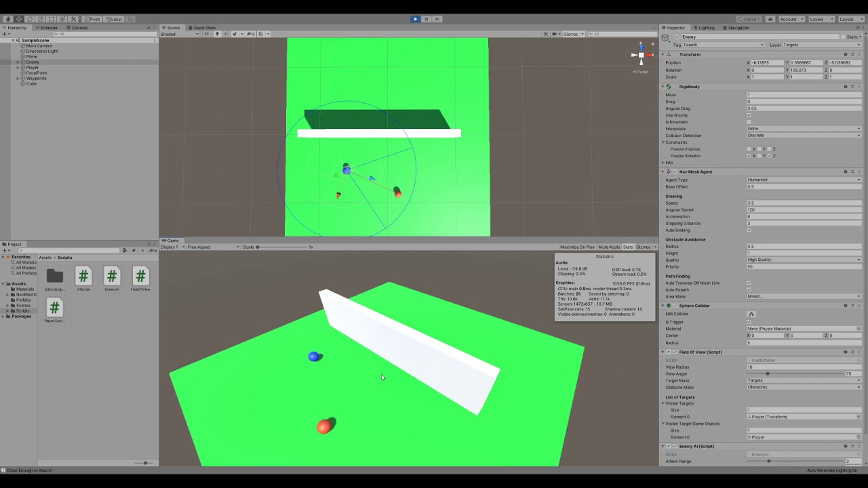The width and height of the screenshot is (868, 488).
Task: Toggle Is Trigger checkbox
Action: pos(749,322)
